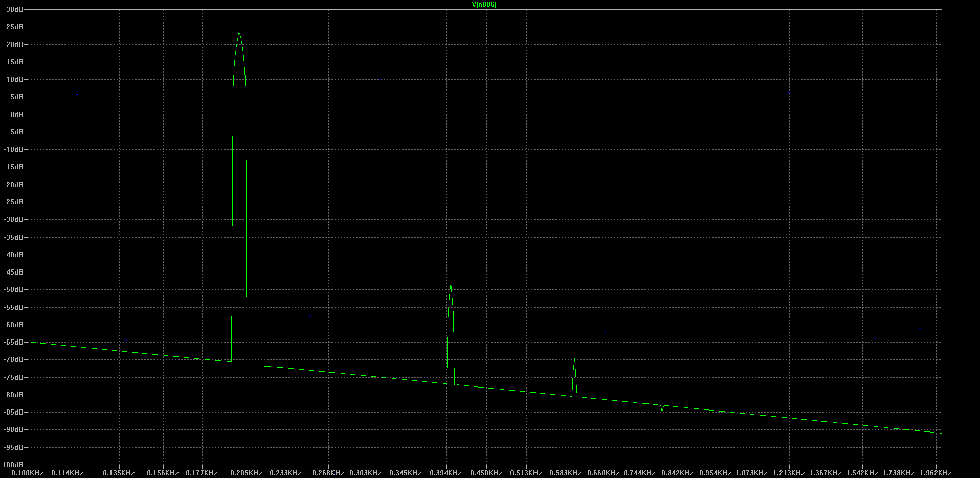This screenshot has width=980, height=478.
Task: Click the 15dB vertical axis label
Action: click(15, 62)
